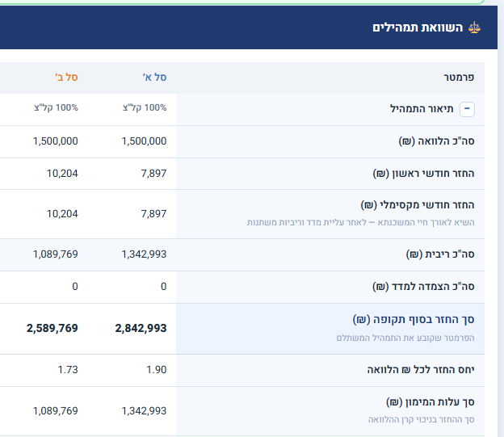The height and width of the screenshot is (437, 504).
Task: Click the החזר חודשי ראשון label
Action: (424, 174)
